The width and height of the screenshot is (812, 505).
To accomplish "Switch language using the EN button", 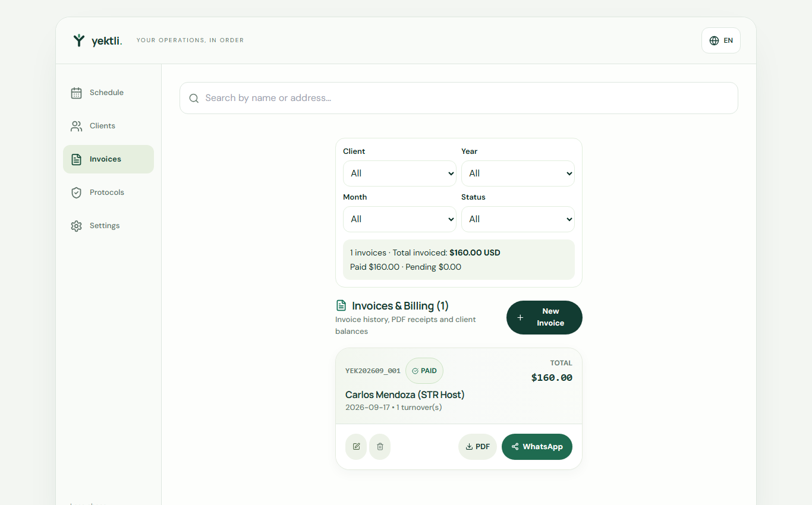I will pyautogui.click(x=721, y=40).
